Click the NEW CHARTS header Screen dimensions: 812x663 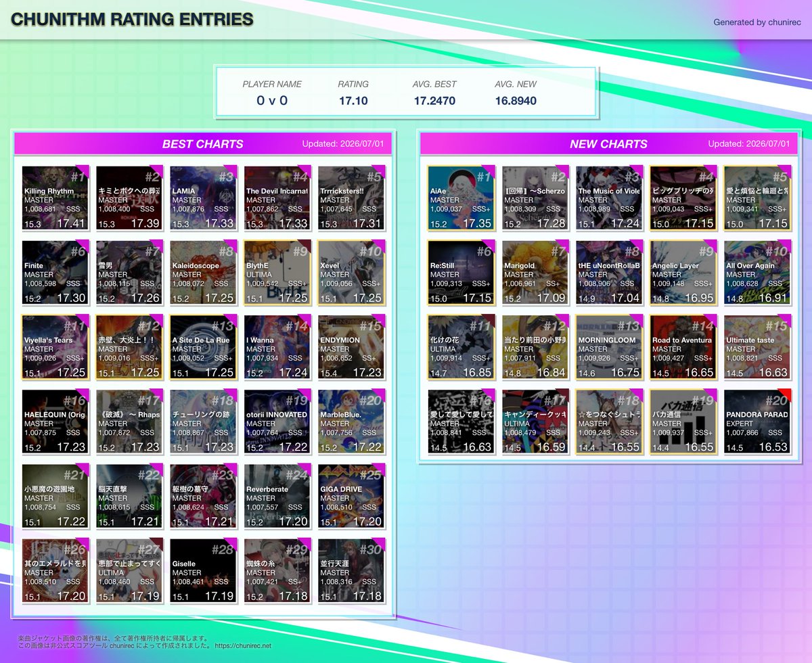point(608,143)
